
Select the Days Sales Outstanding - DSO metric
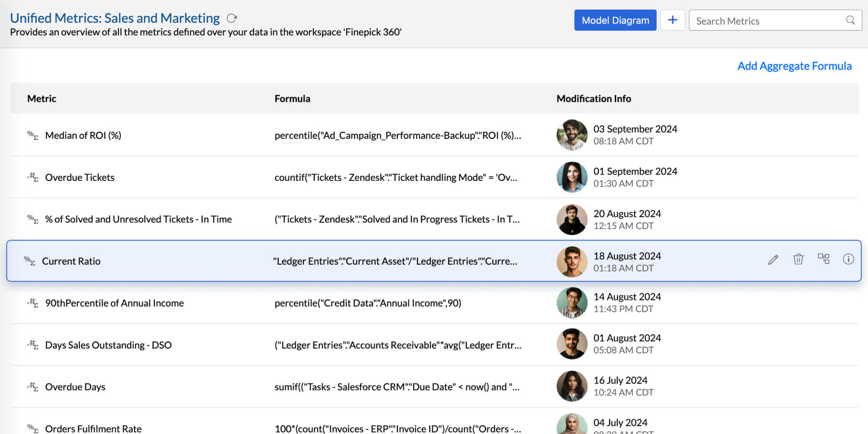coord(108,345)
